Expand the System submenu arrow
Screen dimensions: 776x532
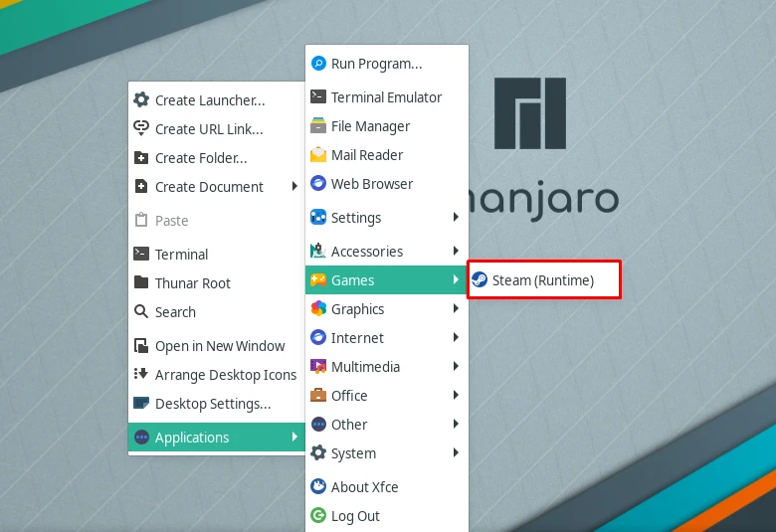click(456, 452)
